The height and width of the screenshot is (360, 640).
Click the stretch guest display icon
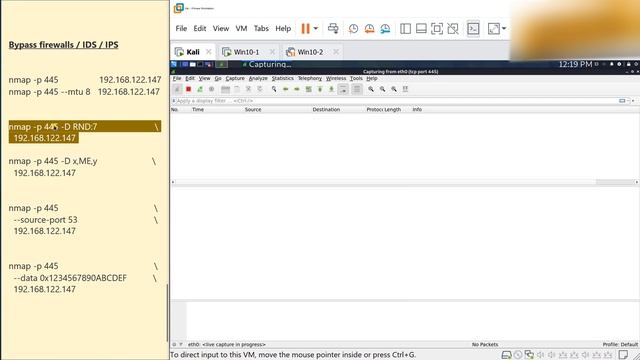[x=493, y=29]
